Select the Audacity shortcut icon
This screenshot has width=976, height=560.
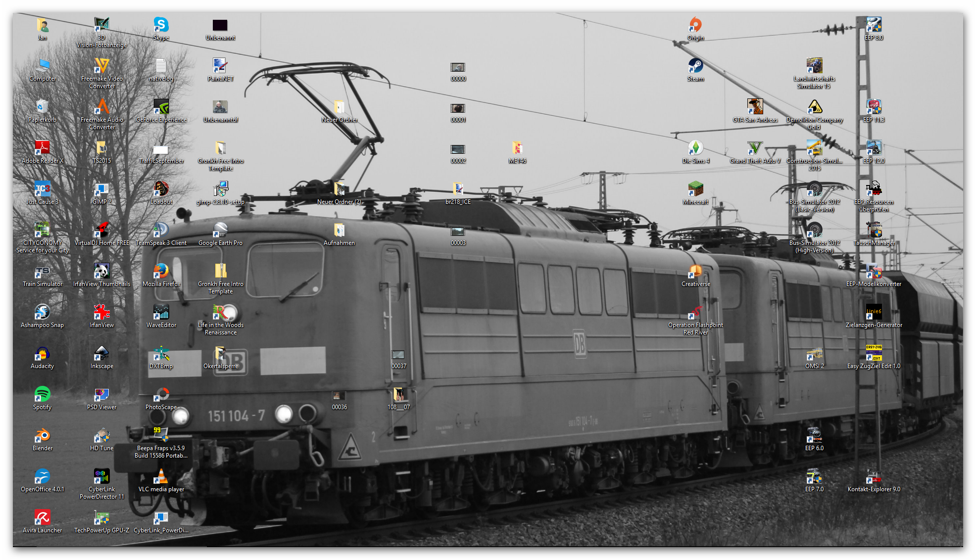42,353
